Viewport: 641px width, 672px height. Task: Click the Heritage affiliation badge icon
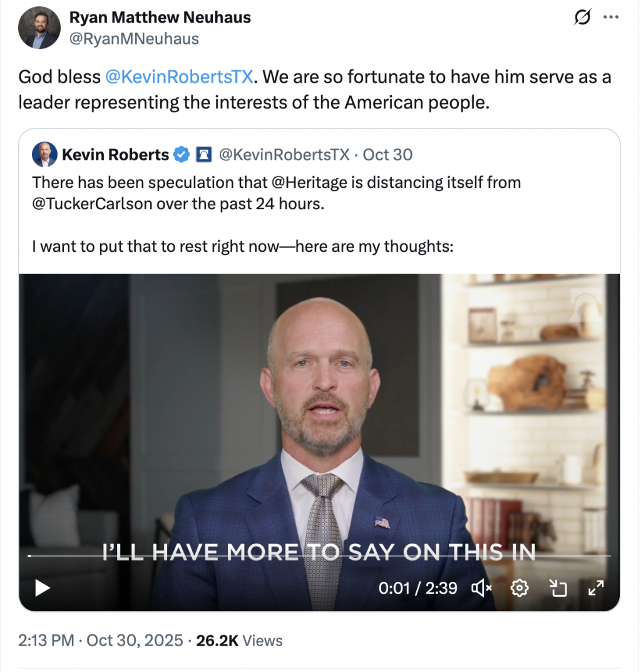(x=203, y=154)
